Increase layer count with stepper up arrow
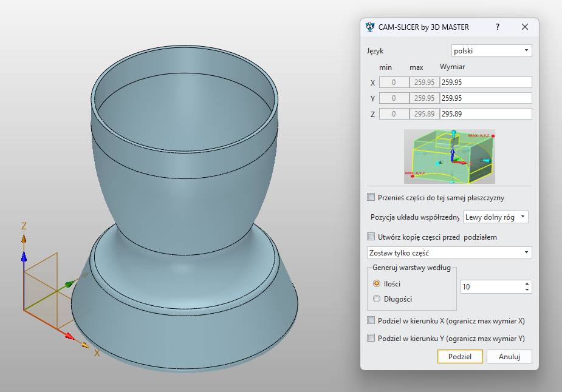562x392 pixels. pos(527,283)
